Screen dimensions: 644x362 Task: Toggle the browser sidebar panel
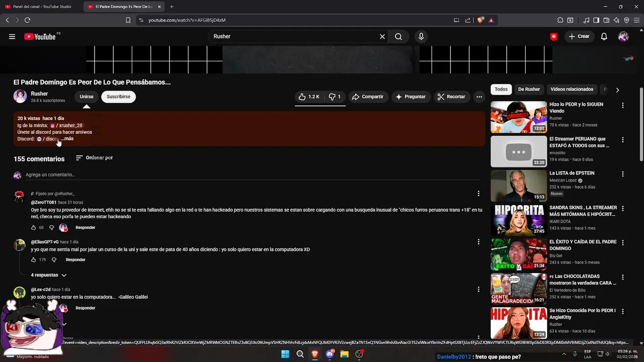(596, 20)
